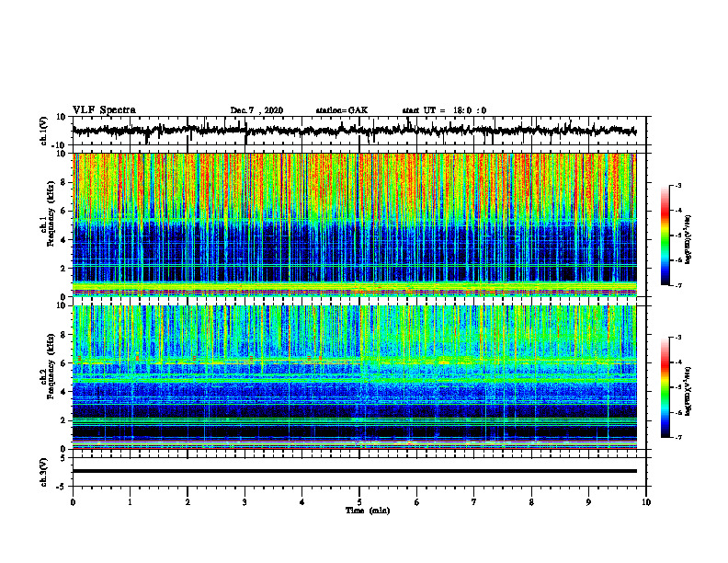The width and height of the screenshot is (728, 563).
Task: Click the date text "Dec. 7, 2020"
Action: click(256, 110)
